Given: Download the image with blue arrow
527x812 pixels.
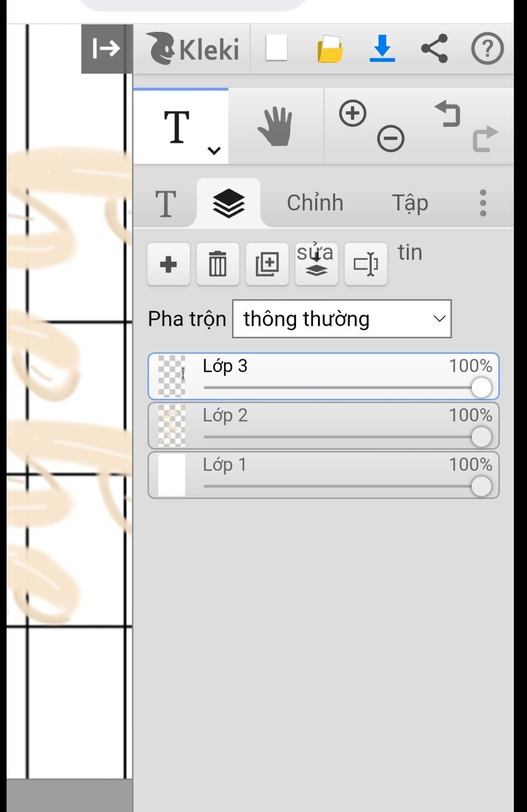Looking at the screenshot, I should click(382, 48).
